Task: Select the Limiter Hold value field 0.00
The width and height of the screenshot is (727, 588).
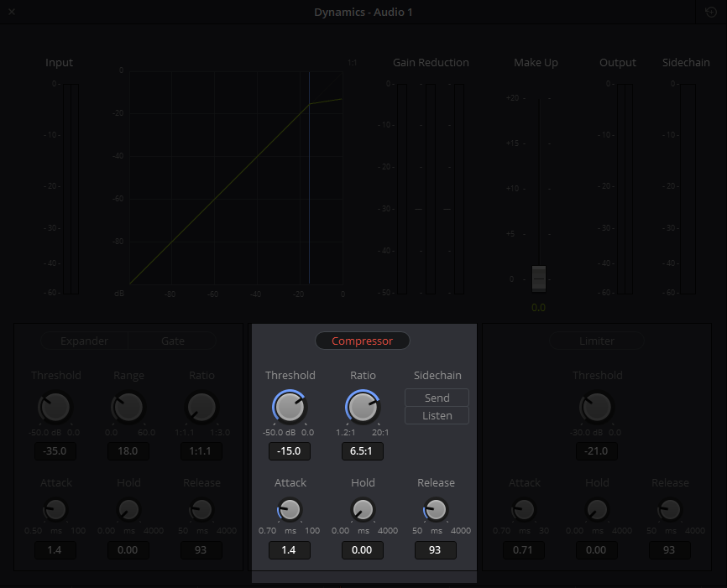Action: coord(596,550)
